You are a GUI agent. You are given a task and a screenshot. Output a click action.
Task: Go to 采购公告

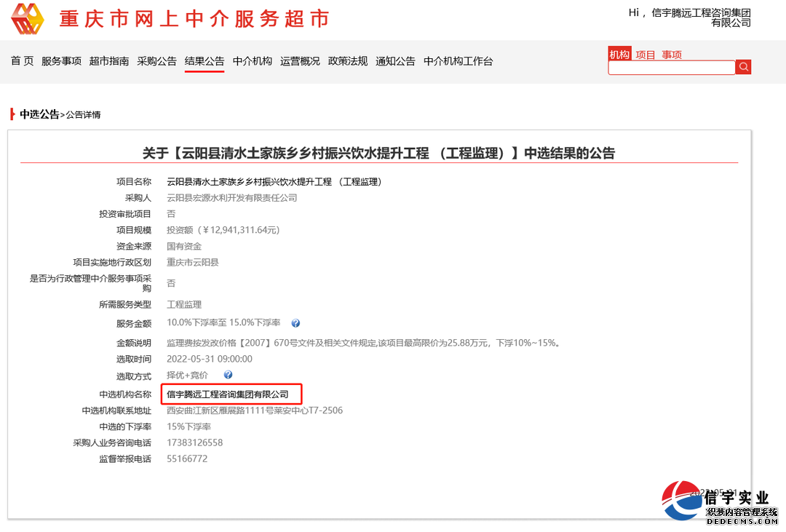coord(157,62)
